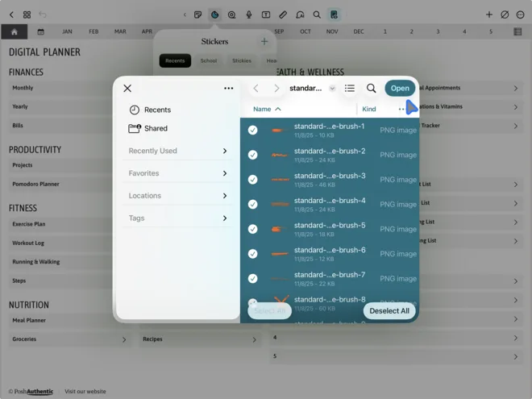Image resolution: width=532 pixels, height=399 pixels.
Task: Uncheck standard-...e-brush-6 file
Action: tap(253, 254)
